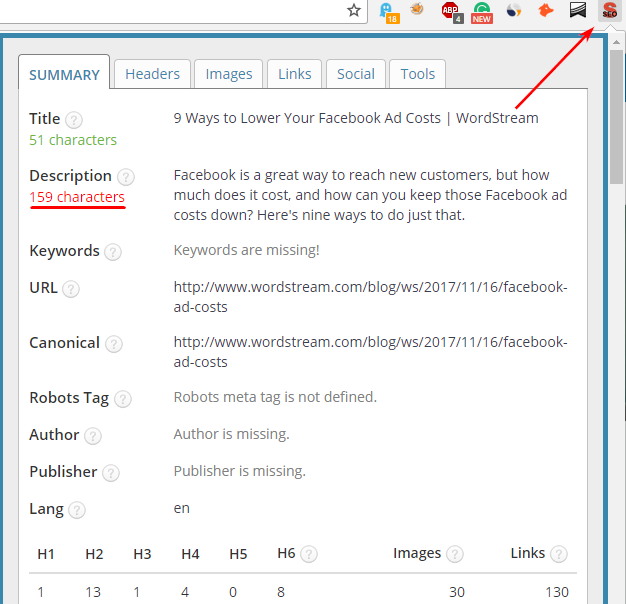Click the Grammarly extension icon
This screenshot has width=626, height=604.
coord(482,11)
